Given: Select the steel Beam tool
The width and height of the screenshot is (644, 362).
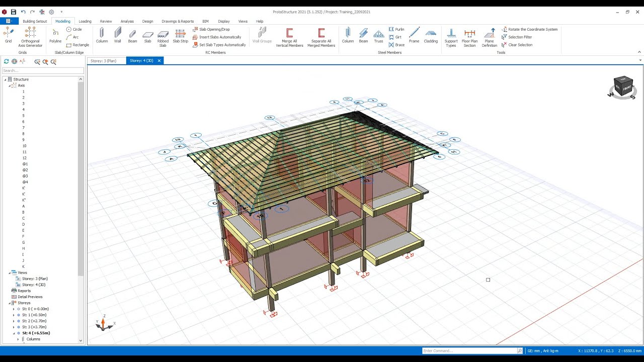Looking at the screenshot, I should 363,36.
